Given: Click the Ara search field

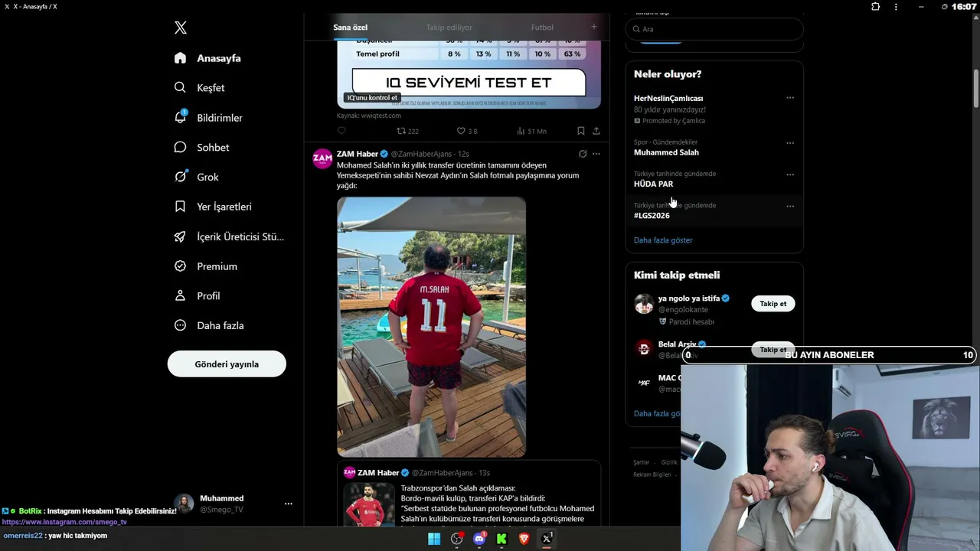Looking at the screenshot, I should tap(714, 29).
